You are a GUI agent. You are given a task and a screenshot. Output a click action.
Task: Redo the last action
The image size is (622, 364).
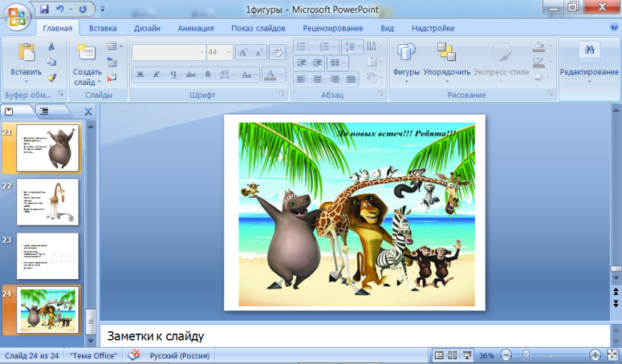(83, 9)
